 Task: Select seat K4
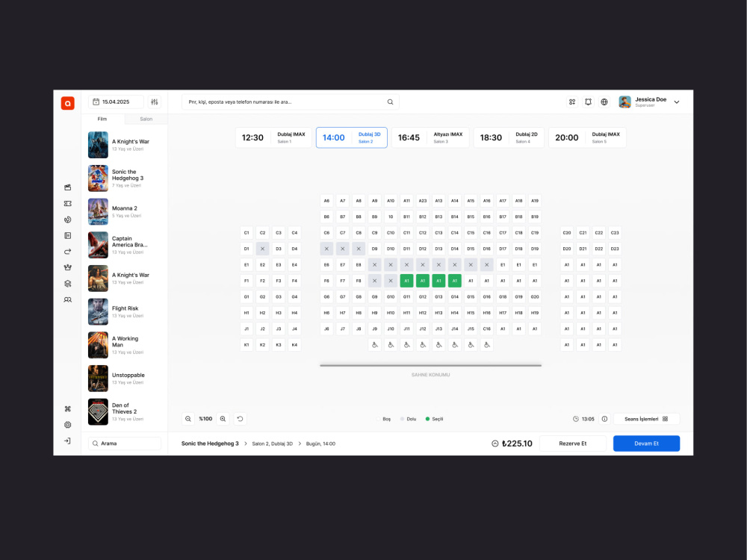pyautogui.click(x=294, y=345)
